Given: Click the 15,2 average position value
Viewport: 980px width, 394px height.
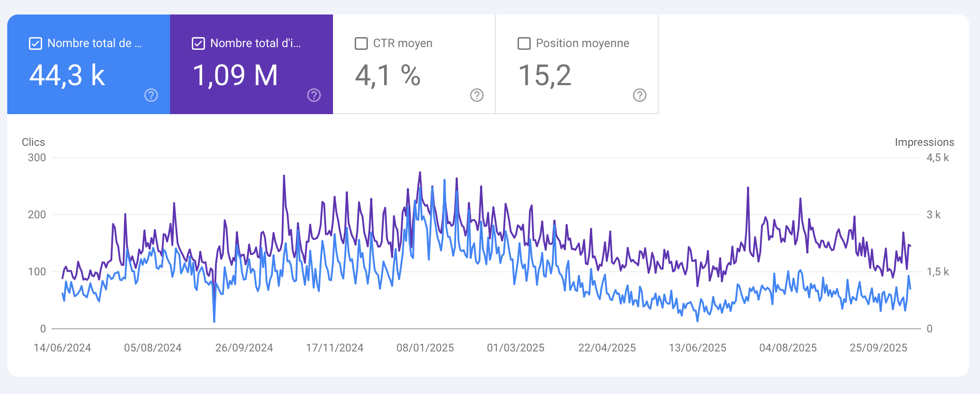Looking at the screenshot, I should (x=545, y=75).
